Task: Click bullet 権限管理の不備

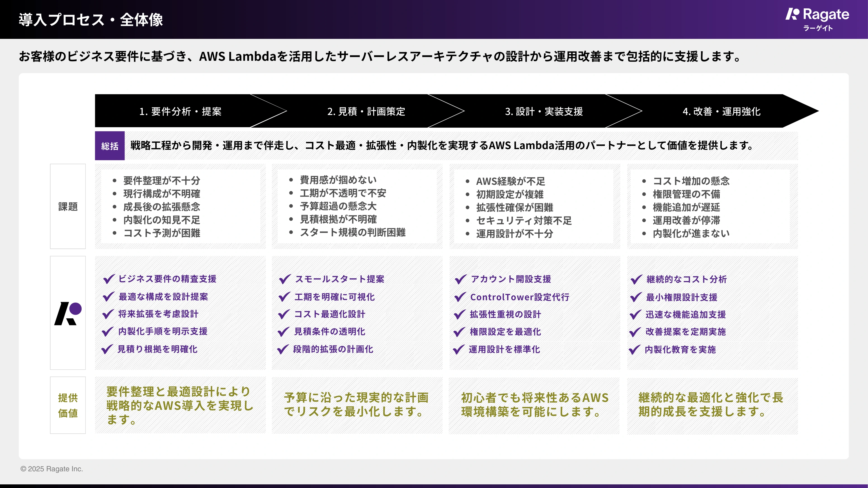Action: point(686,194)
